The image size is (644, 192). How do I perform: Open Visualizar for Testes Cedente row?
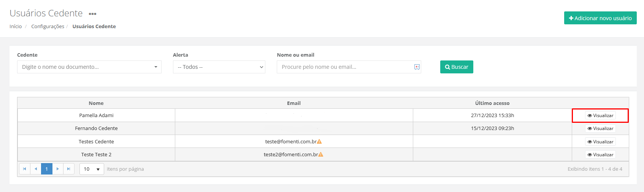point(600,142)
